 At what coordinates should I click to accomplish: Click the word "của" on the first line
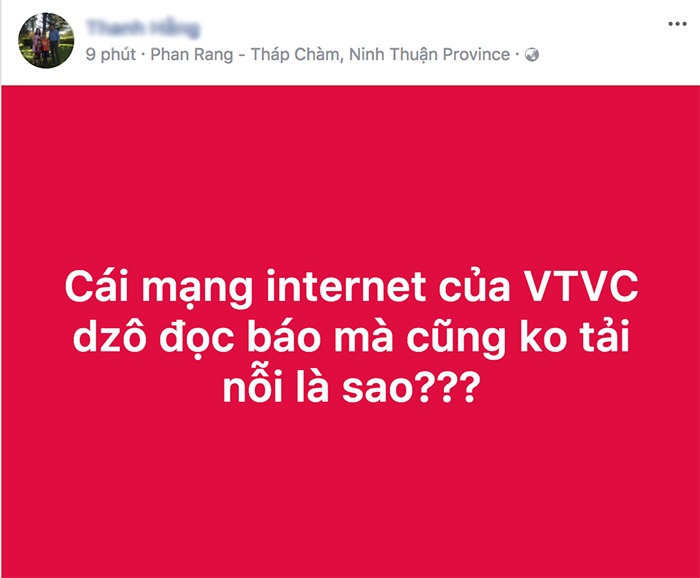pyautogui.click(x=475, y=287)
